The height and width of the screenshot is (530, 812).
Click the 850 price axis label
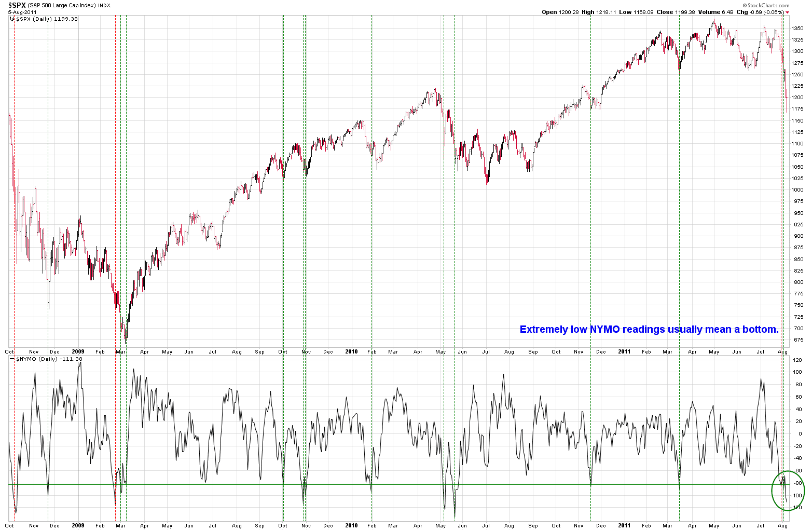pyautogui.click(x=799, y=259)
